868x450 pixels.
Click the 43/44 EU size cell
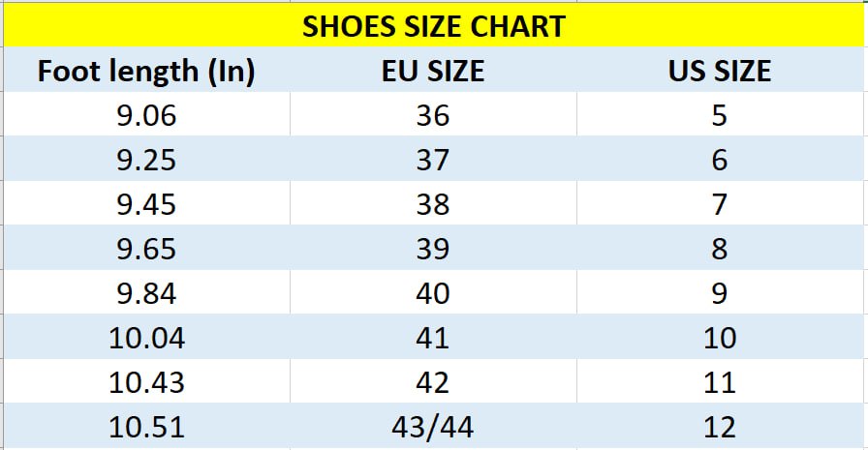coord(433,426)
